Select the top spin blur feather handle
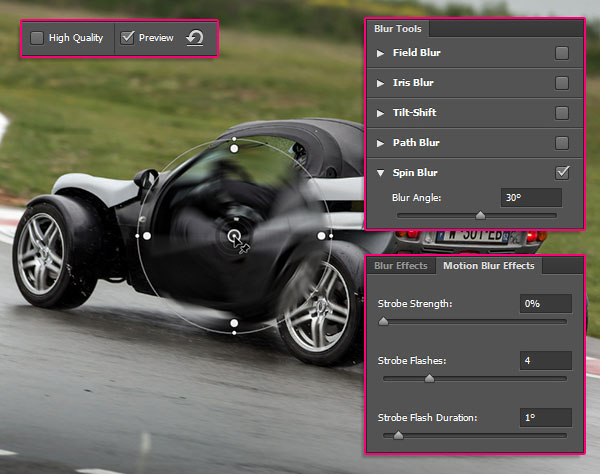The height and width of the screenshot is (474, 600). (234, 149)
